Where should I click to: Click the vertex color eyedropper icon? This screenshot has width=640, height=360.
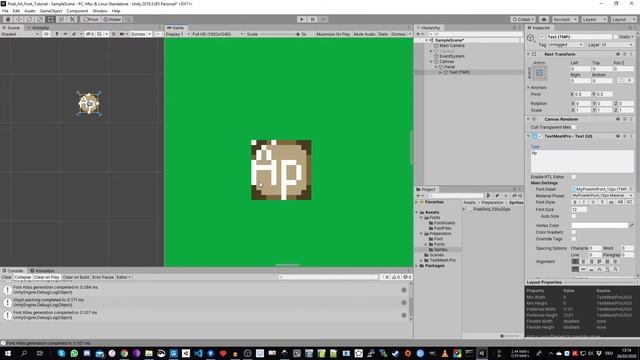[631, 225]
